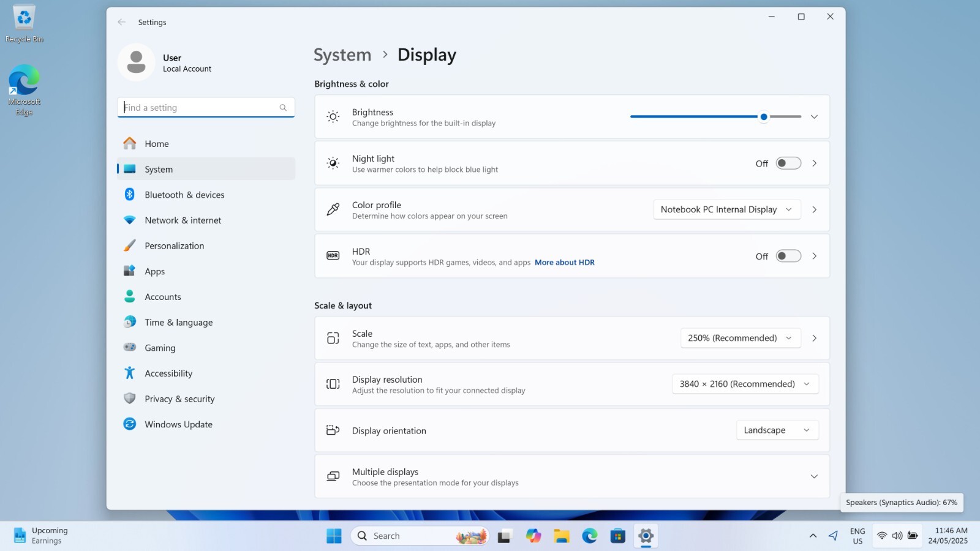980x551 pixels.
Task: Open Microsoft Edge from the taskbar
Action: pyautogui.click(x=589, y=536)
